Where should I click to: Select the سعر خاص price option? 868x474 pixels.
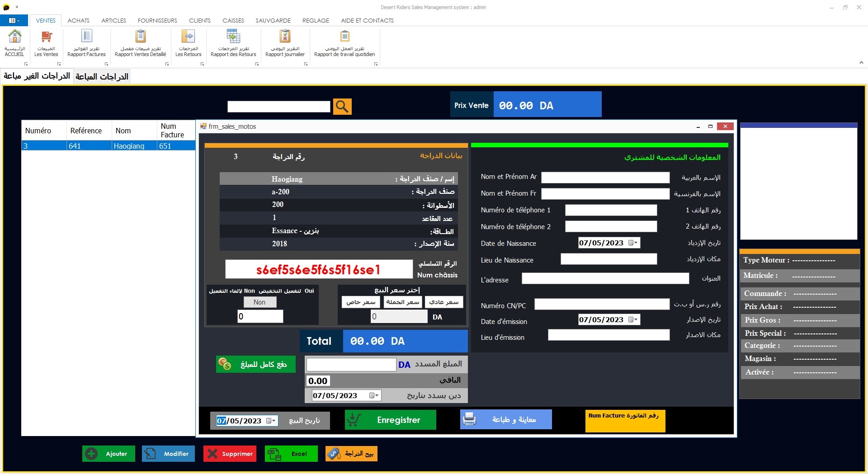coord(360,302)
